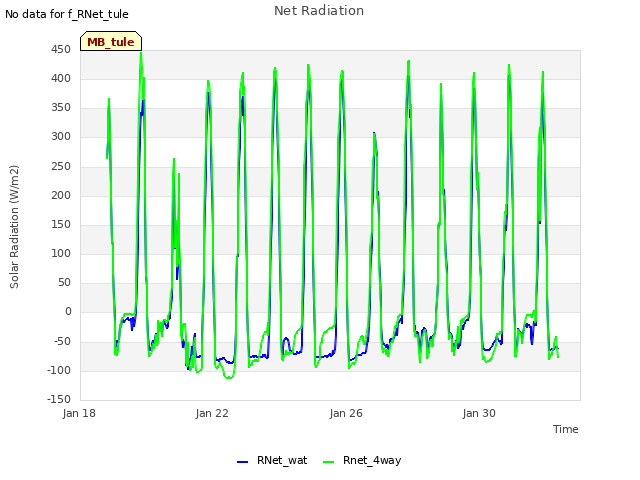Click the 350 y-axis tick label
Viewport: 640px width, 480px height.
(x=61, y=107)
